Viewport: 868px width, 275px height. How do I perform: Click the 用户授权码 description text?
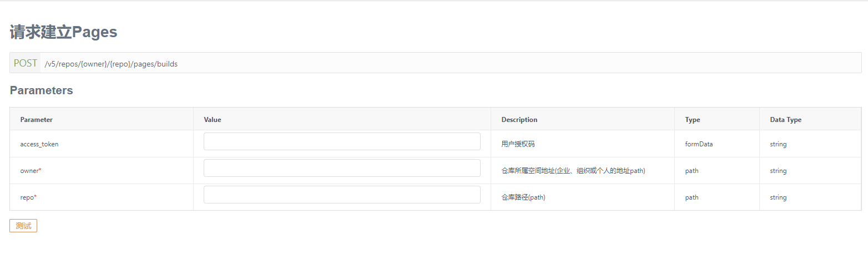(518, 144)
